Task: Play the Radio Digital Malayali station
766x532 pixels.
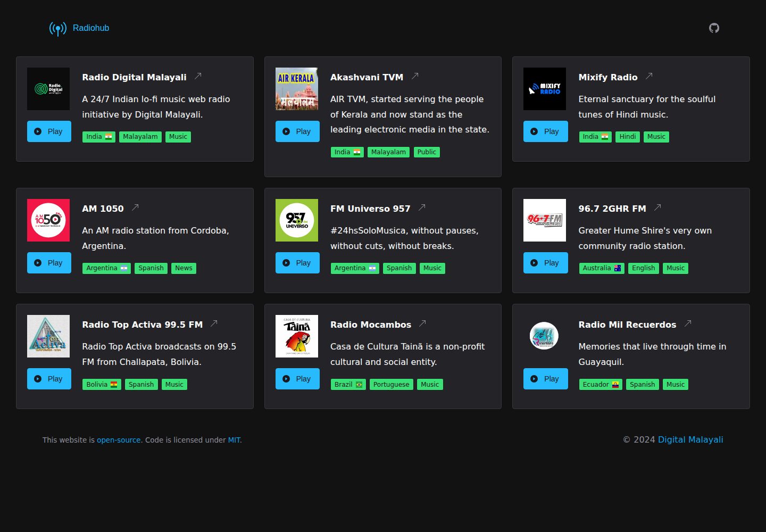Action: coord(49,131)
